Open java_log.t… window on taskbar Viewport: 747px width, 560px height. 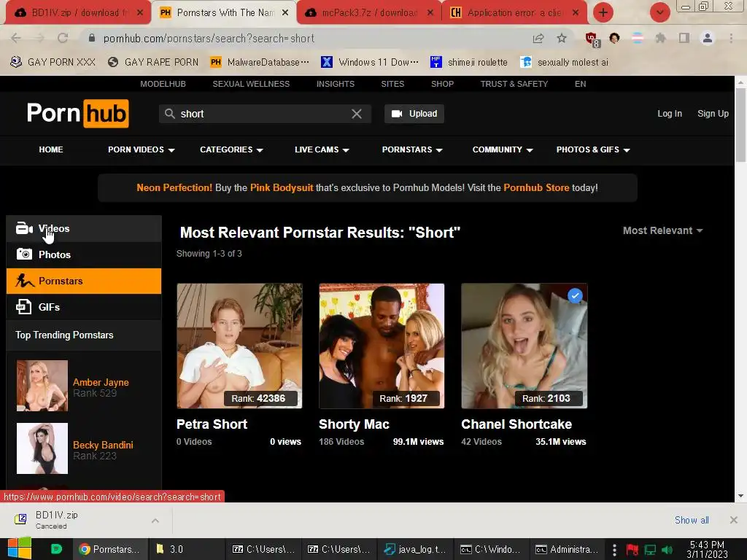click(415, 549)
